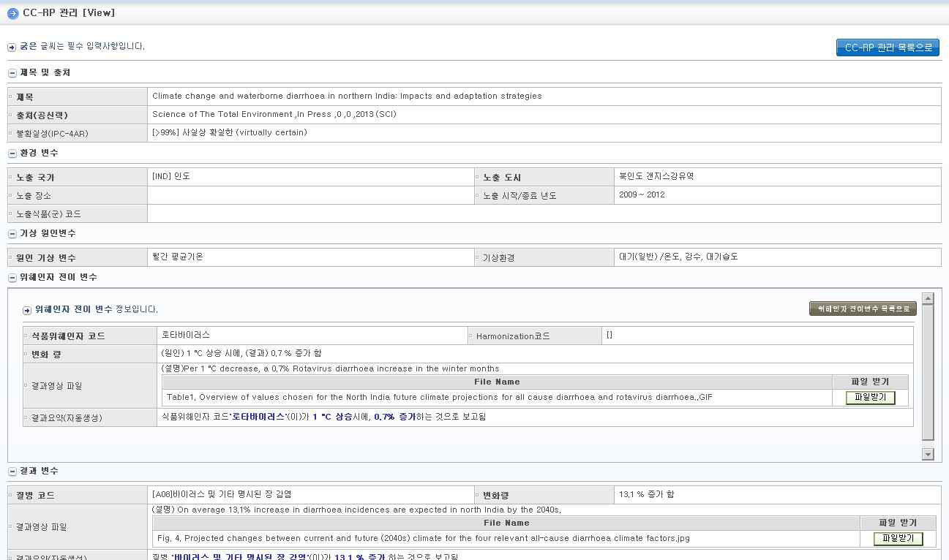Click the 노출식품(군) 코드 label

tap(48, 214)
